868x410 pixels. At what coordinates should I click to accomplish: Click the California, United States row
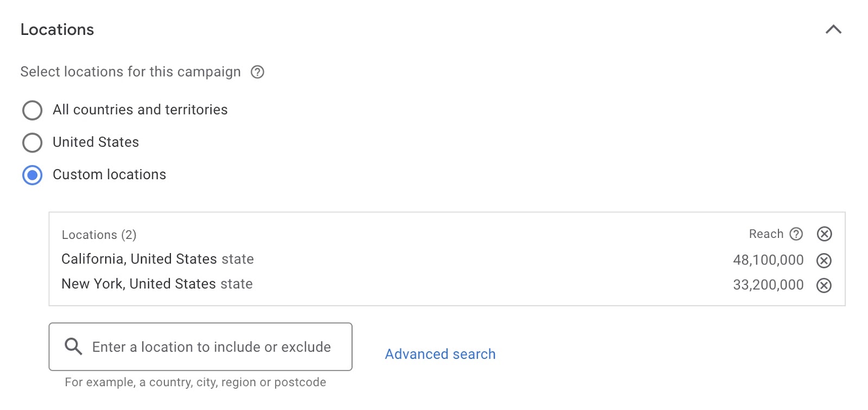coord(158,259)
